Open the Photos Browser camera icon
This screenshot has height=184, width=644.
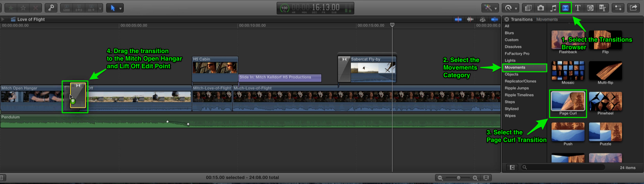pos(541,8)
